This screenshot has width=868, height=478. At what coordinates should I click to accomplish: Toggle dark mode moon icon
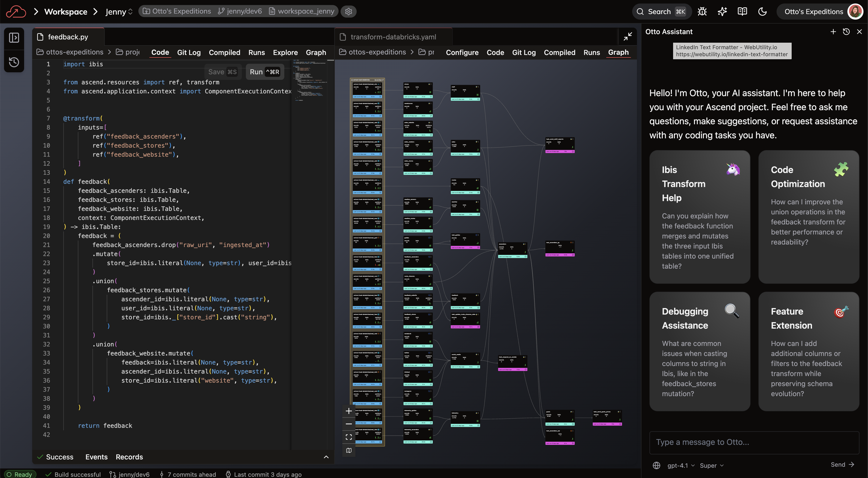coord(763,12)
